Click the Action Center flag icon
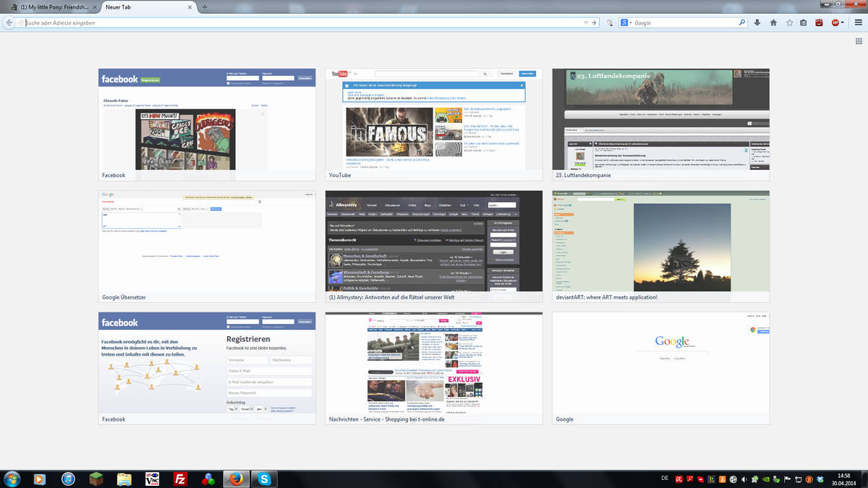 [787, 479]
